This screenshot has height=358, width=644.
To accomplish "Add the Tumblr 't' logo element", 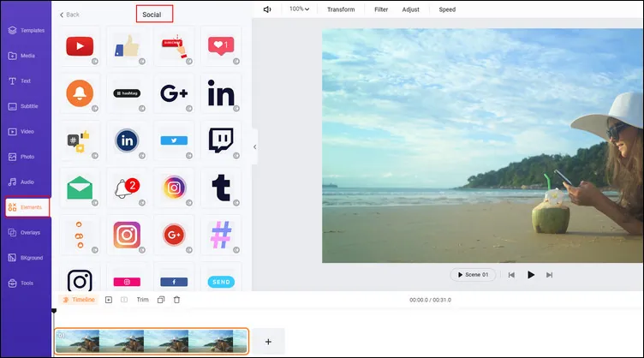I will (221, 188).
